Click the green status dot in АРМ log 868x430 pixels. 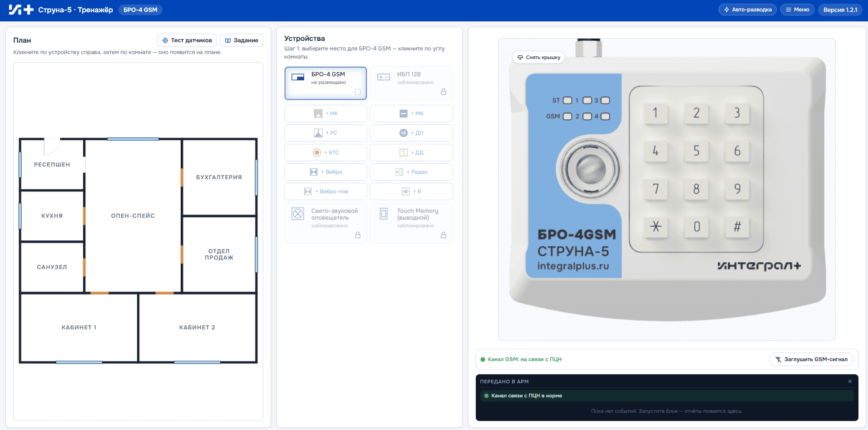pyautogui.click(x=486, y=396)
